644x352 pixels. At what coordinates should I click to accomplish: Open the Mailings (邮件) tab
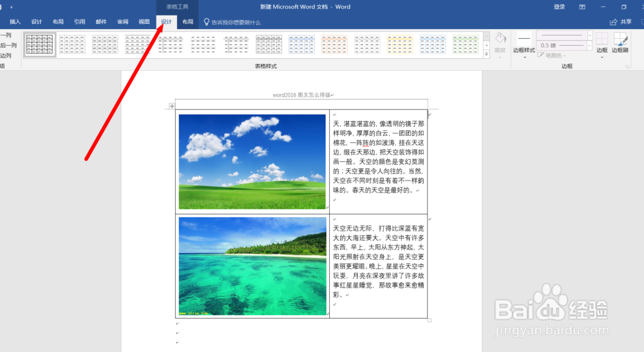(101, 22)
